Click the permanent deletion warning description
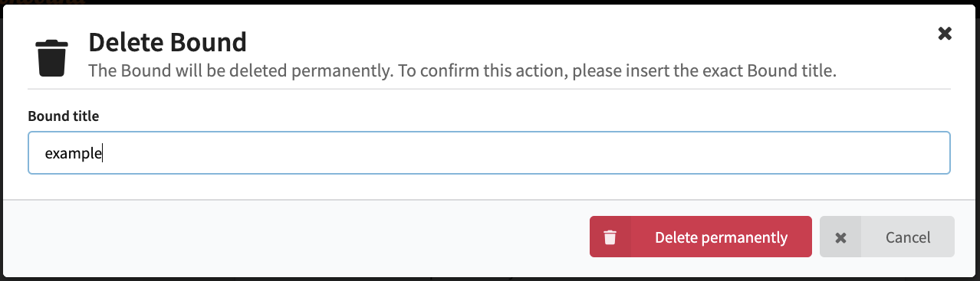 pyautogui.click(x=462, y=71)
